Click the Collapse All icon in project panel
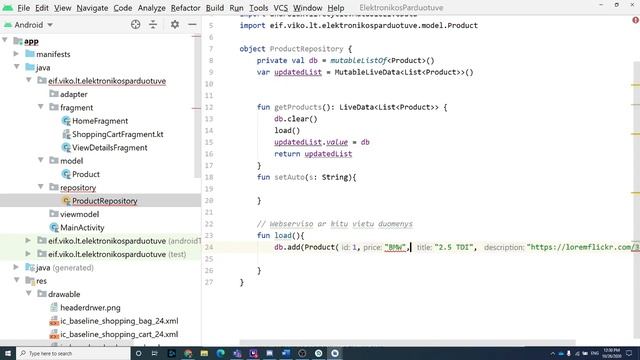 coord(153,24)
